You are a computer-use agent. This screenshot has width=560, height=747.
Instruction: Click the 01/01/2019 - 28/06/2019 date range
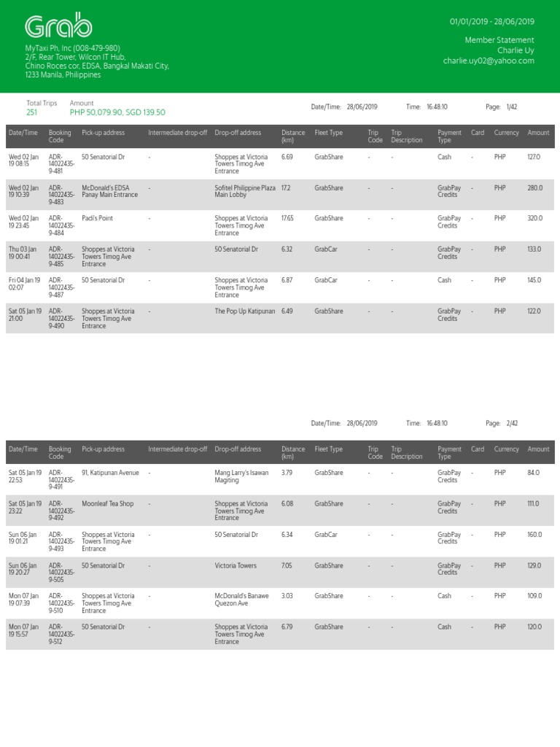[x=491, y=22]
